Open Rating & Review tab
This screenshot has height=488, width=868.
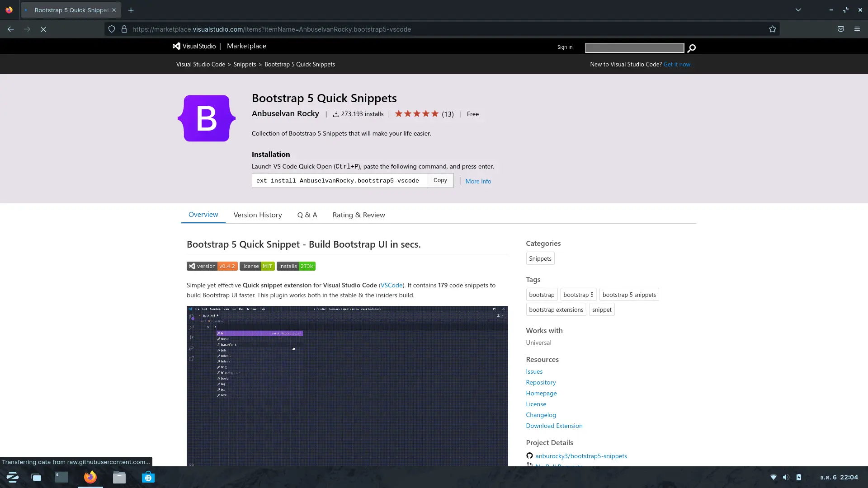click(359, 215)
